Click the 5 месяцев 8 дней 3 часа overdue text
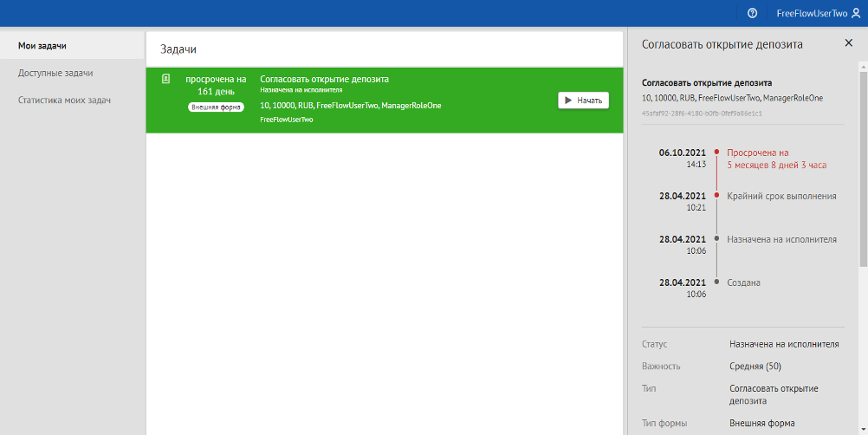This screenshot has height=435, width=868. pos(777,165)
